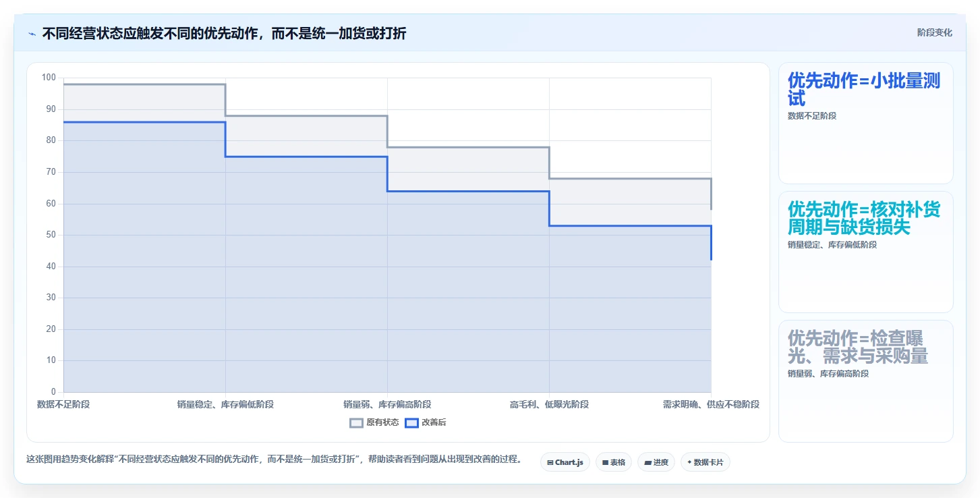
Task: Click 销量稳定、库存偏低阶段 subtitle in second card
Action: (x=832, y=245)
